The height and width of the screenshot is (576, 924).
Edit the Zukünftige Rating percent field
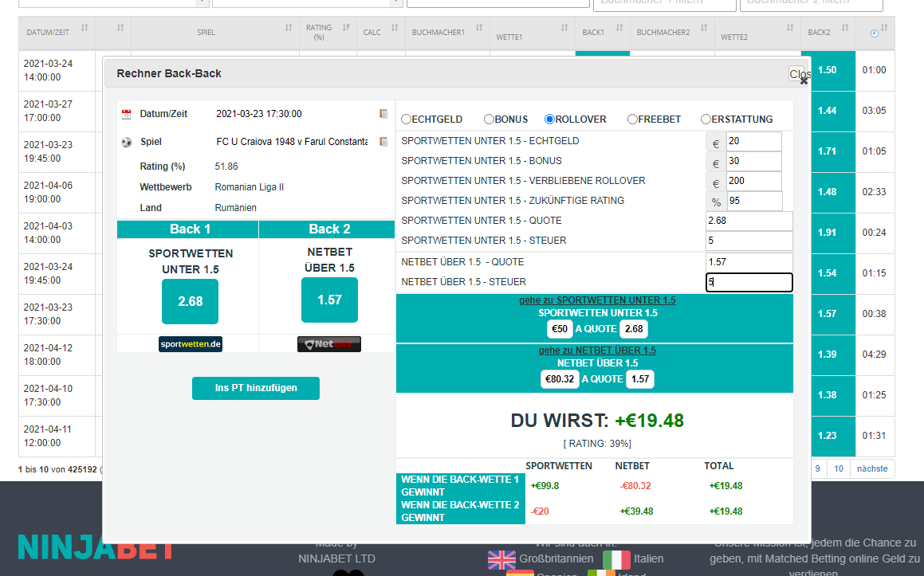click(x=755, y=202)
